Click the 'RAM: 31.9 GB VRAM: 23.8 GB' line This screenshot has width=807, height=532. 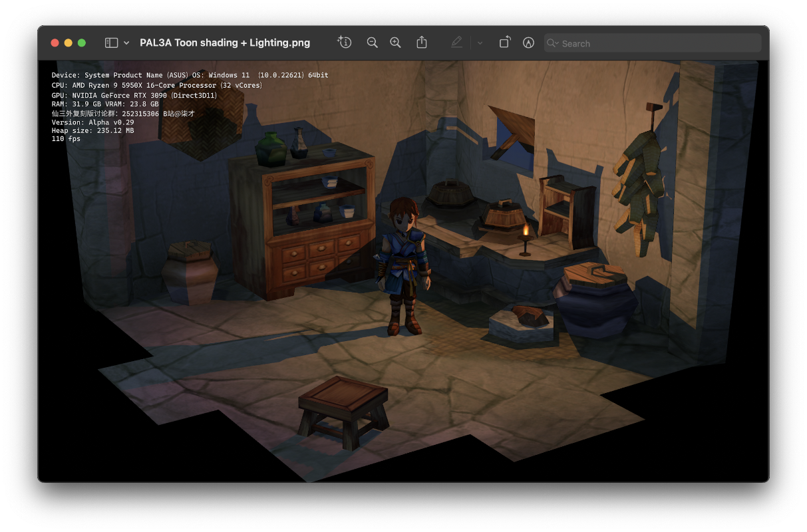click(105, 104)
